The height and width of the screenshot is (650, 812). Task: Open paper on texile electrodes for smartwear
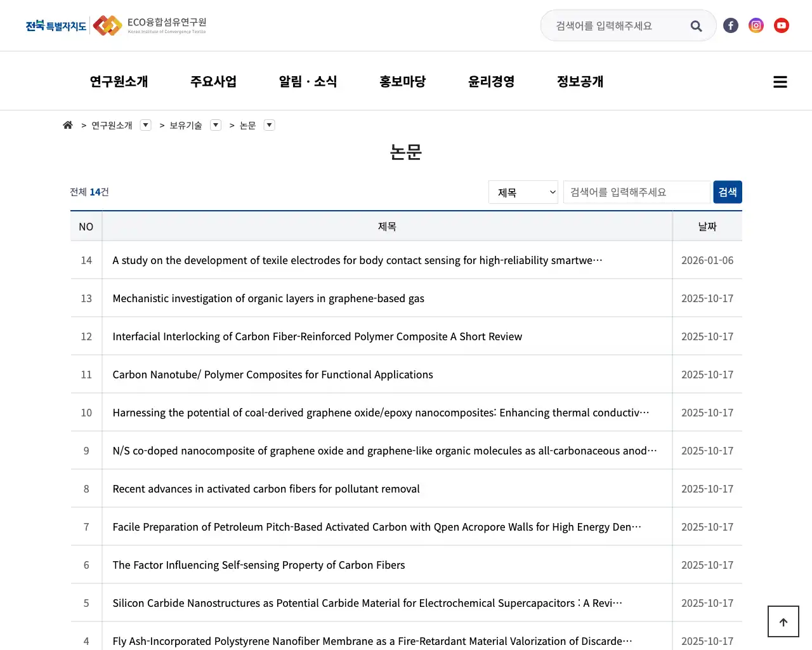click(x=357, y=260)
